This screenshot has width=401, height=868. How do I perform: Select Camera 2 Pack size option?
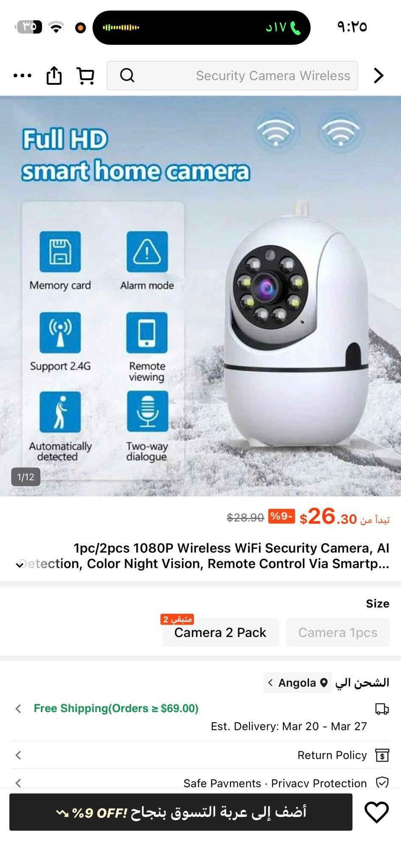pos(220,632)
